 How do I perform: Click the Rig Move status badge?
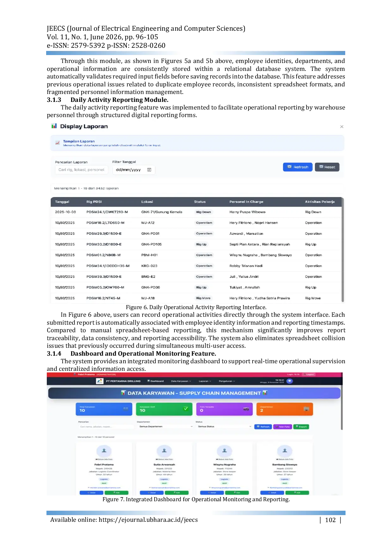point(203,298)
